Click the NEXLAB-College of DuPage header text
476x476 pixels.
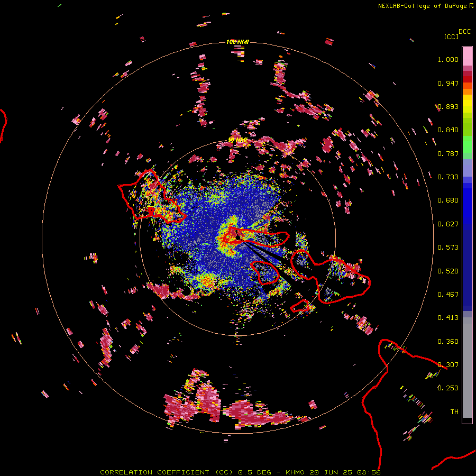click(425, 6)
